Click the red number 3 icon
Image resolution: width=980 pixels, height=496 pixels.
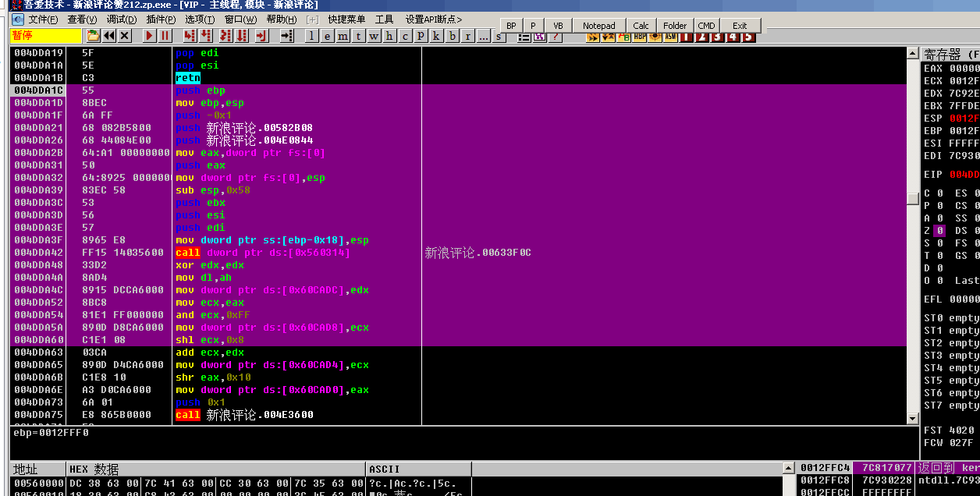[718, 37]
